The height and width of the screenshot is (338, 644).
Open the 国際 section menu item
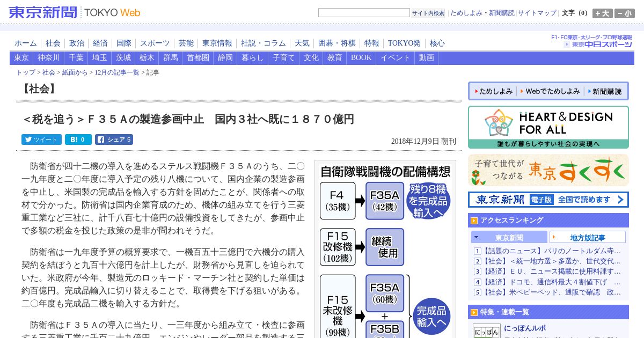pos(124,43)
